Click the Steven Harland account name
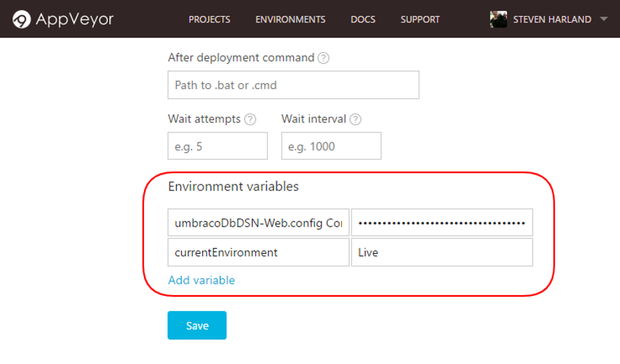Image resolution: width=620 pixels, height=364 pixels. pos(552,20)
